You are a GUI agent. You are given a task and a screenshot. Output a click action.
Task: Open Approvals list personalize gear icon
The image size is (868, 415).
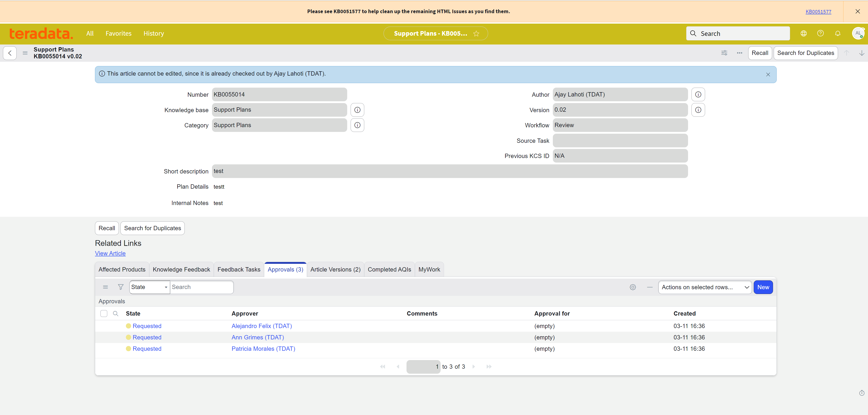coord(633,287)
